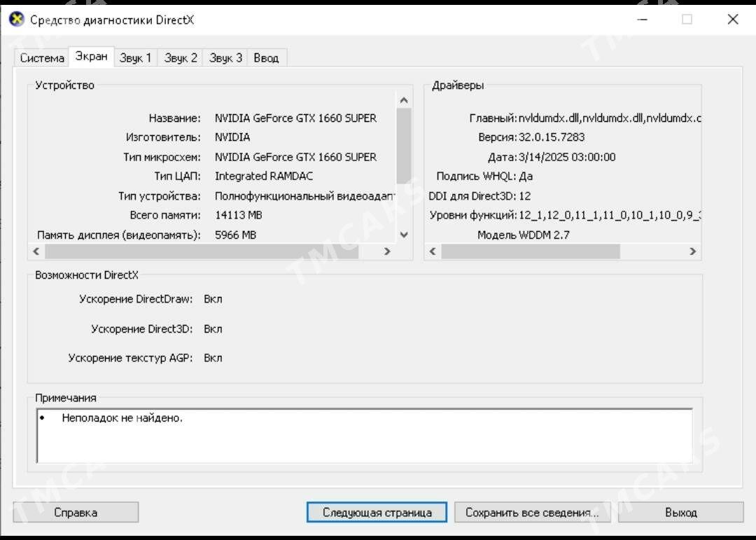
Task: Click the Уровни функций label
Action: pos(473,215)
